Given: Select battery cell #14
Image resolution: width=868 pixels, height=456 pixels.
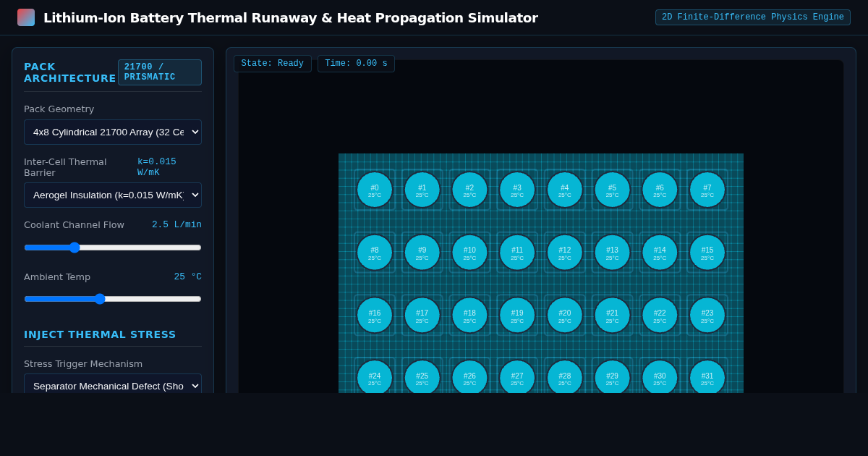Looking at the screenshot, I should tap(660, 253).
